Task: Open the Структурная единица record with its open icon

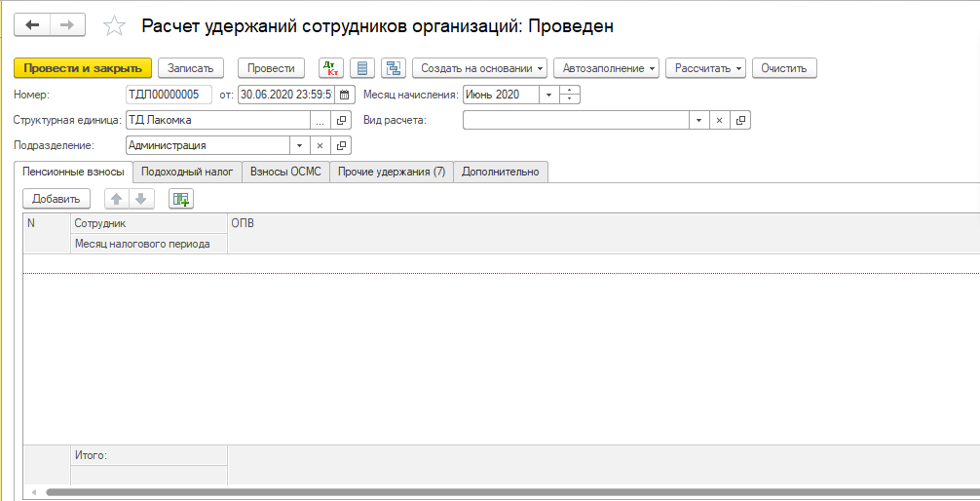Action: click(341, 121)
